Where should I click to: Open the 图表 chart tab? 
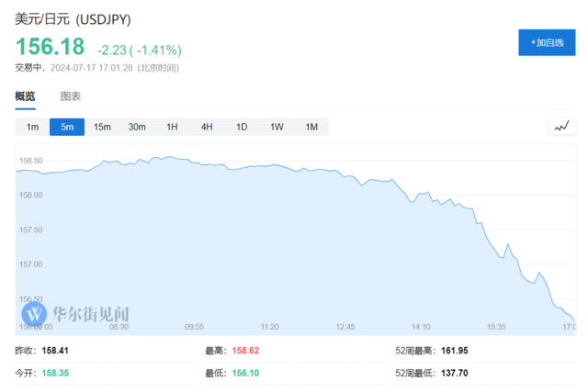tap(71, 96)
